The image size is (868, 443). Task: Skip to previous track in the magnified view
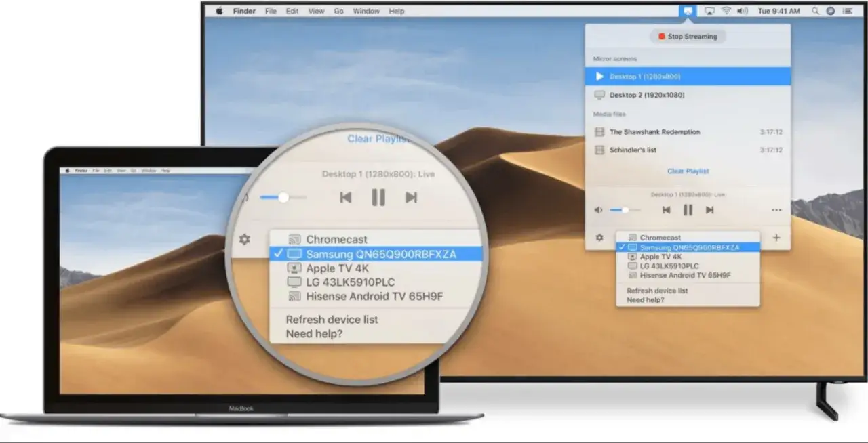(346, 197)
